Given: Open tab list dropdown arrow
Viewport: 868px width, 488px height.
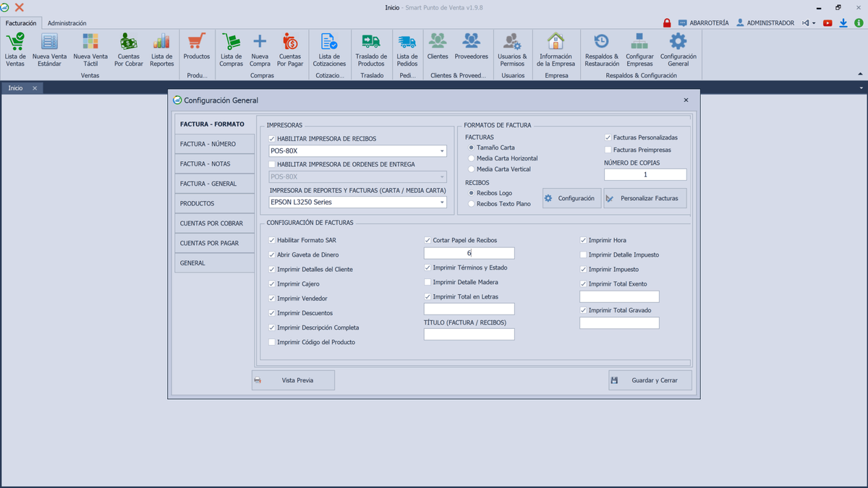Looking at the screenshot, I should [x=861, y=88].
